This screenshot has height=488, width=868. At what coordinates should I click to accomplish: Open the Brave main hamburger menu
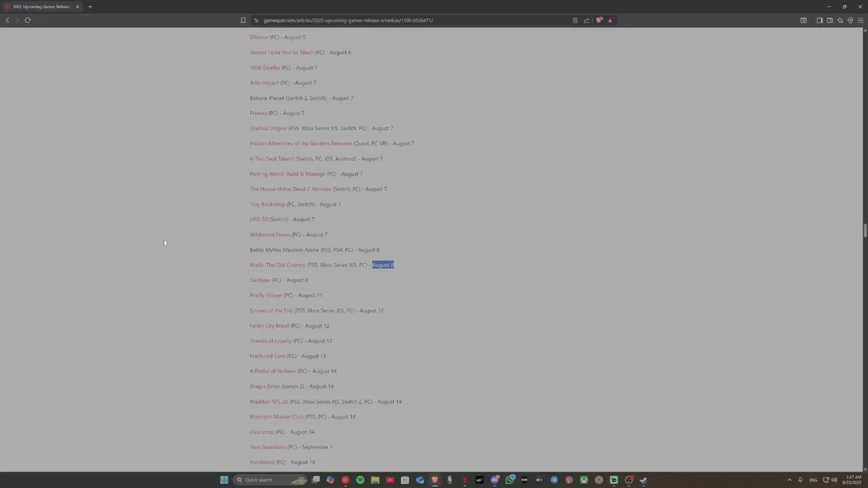coord(861,20)
